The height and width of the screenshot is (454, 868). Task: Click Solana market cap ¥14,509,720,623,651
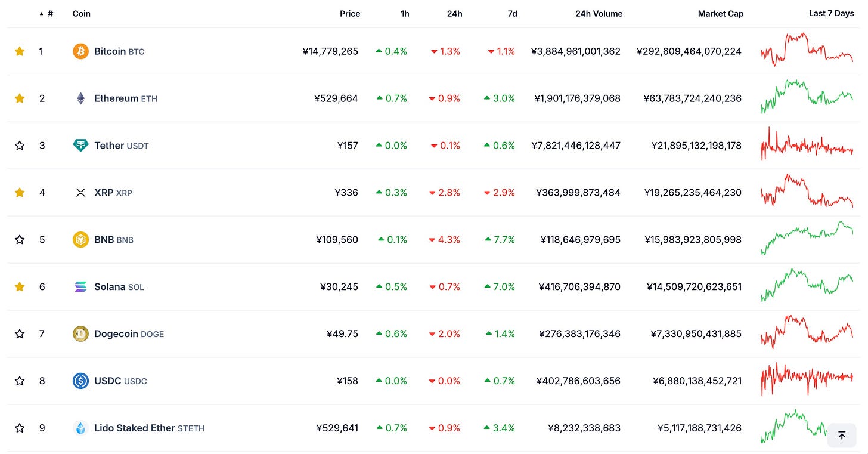pos(695,287)
